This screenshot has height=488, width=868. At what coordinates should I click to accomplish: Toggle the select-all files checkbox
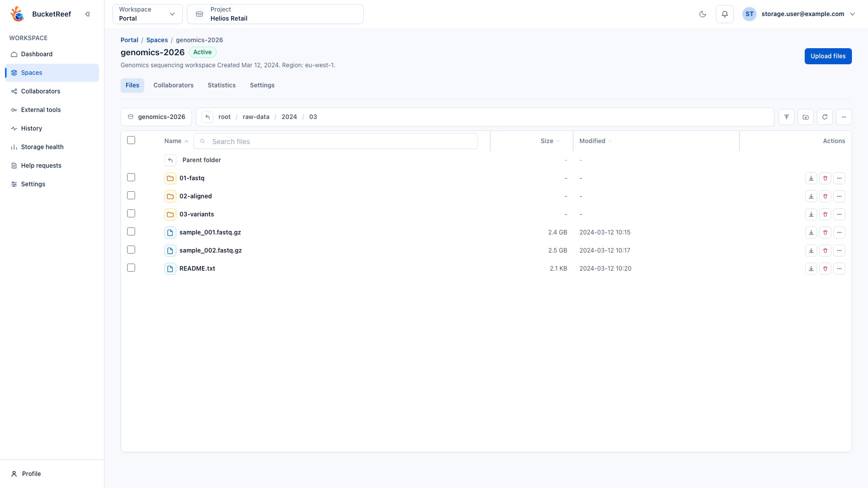131,140
